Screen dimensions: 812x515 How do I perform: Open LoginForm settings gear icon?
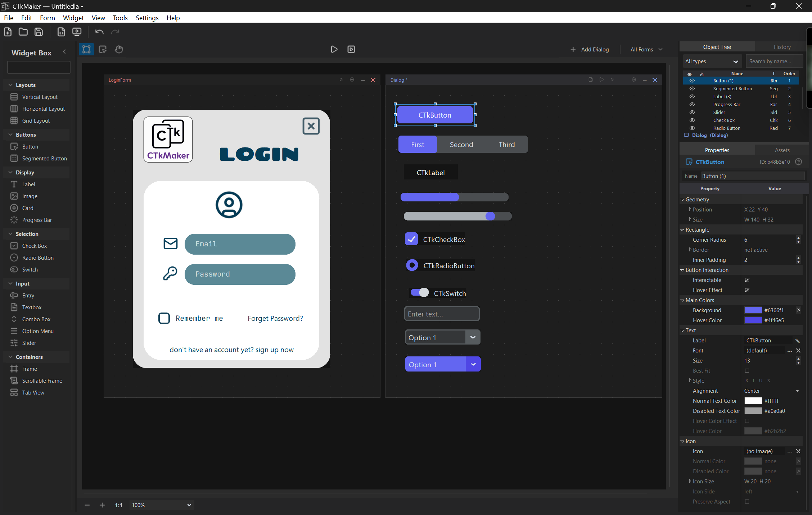pos(352,80)
